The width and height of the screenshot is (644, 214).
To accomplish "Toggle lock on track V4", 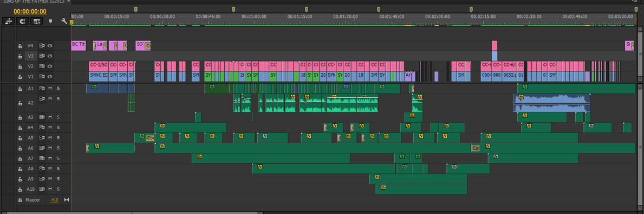I will pyautogui.click(x=19, y=45).
